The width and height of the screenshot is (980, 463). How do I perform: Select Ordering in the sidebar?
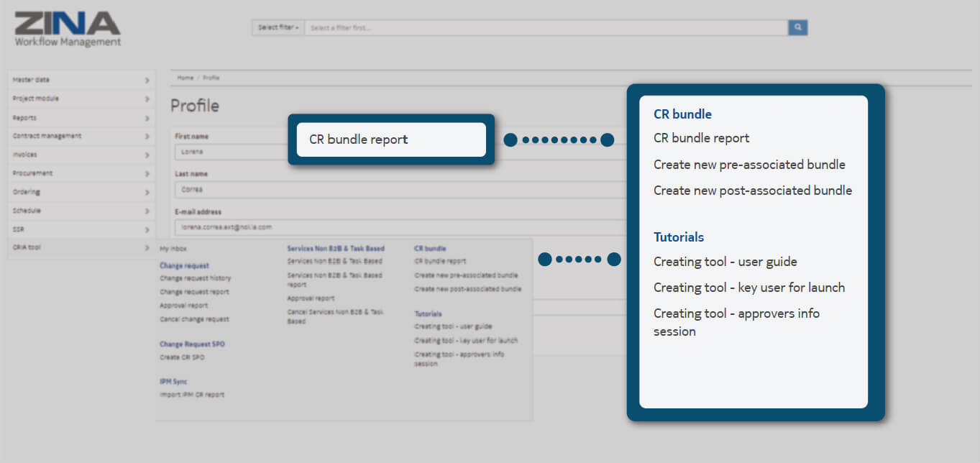click(x=27, y=192)
